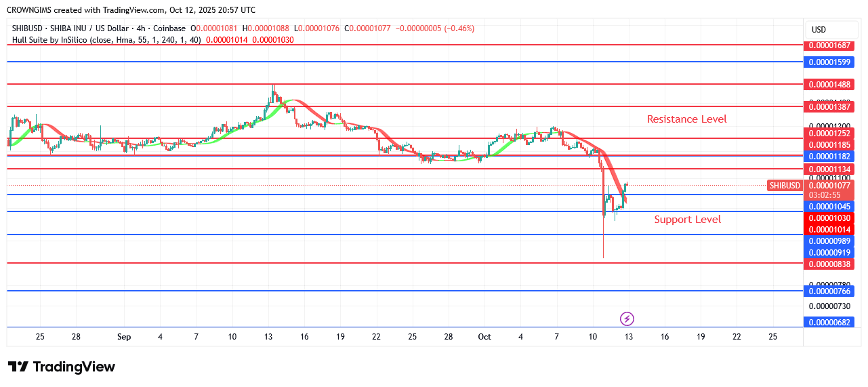The height and width of the screenshot is (387, 868).
Task: Click the Hull value 0.00001014 red label
Action: pos(827,230)
